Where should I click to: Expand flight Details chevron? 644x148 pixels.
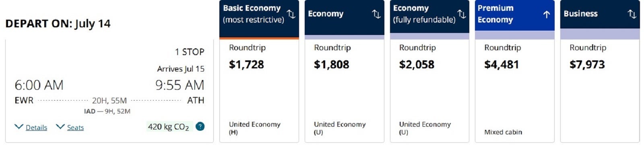19,127
